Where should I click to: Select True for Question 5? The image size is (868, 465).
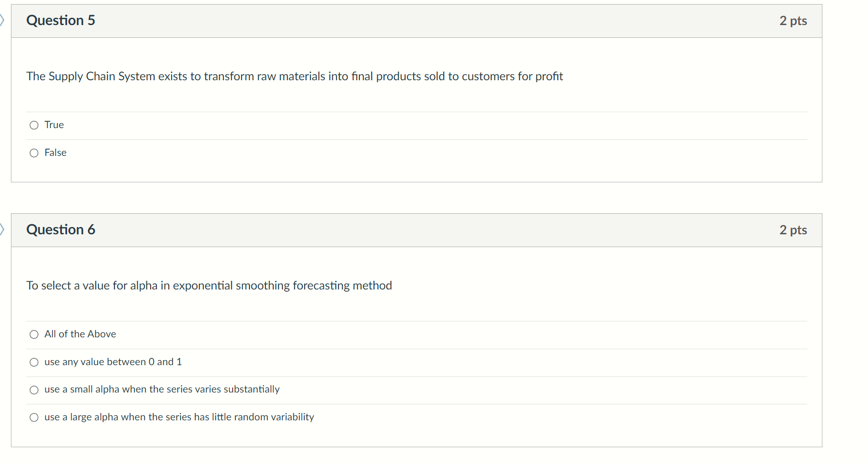tap(34, 124)
